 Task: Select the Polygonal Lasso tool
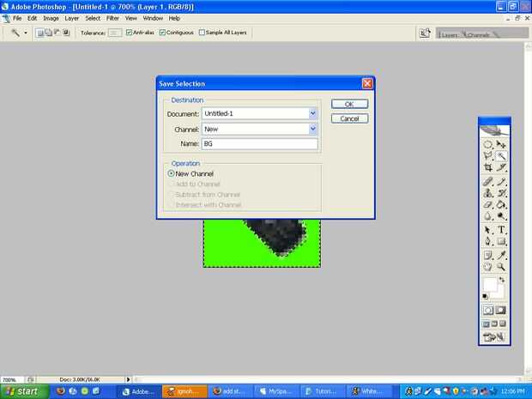click(488, 156)
